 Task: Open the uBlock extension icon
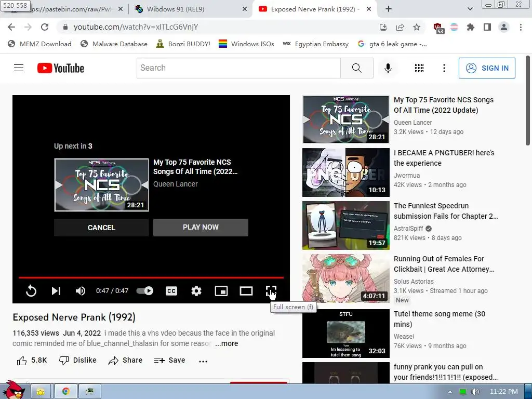point(438,28)
